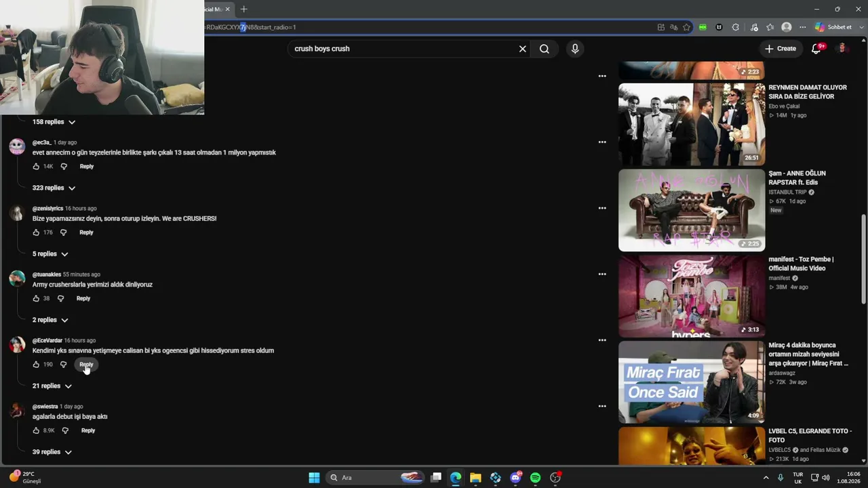This screenshot has width=868, height=488.
Task: Expand the 158 replies thread
Action: tap(54, 122)
